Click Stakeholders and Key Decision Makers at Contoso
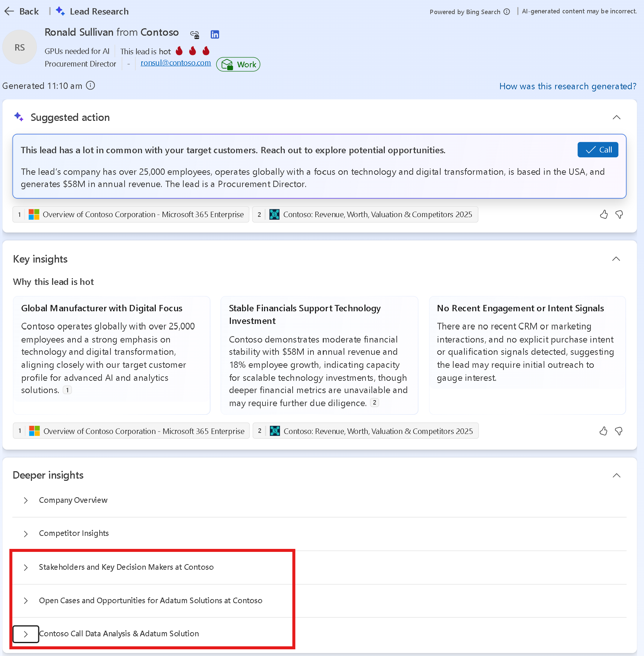The height and width of the screenshot is (656, 644). 126,567
